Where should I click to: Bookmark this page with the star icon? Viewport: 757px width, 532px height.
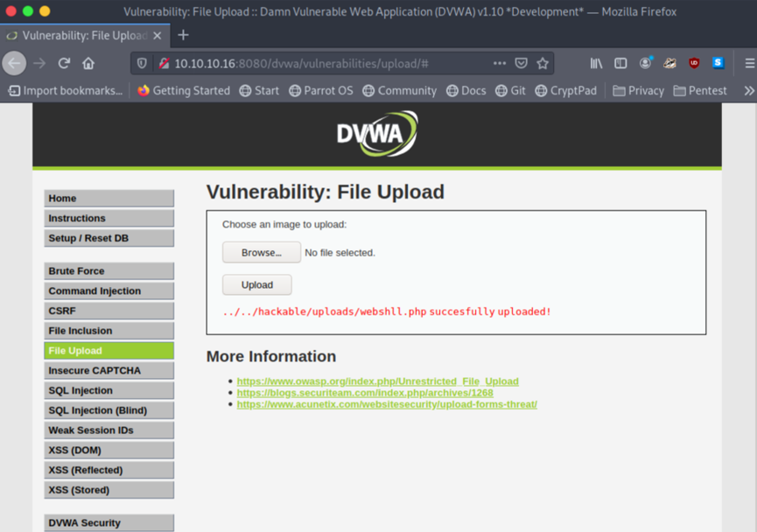pos(543,63)
